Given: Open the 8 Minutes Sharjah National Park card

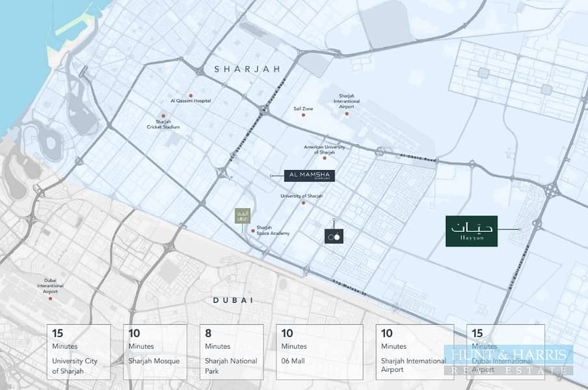Looking at the screenshot, I should tap(231, 352).
